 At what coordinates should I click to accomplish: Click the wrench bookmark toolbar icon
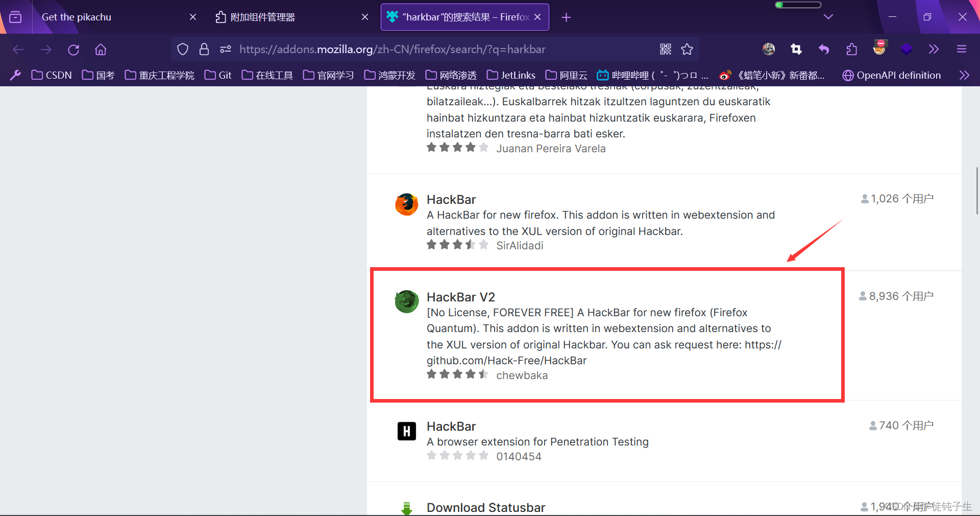click(x=15, y=75)
